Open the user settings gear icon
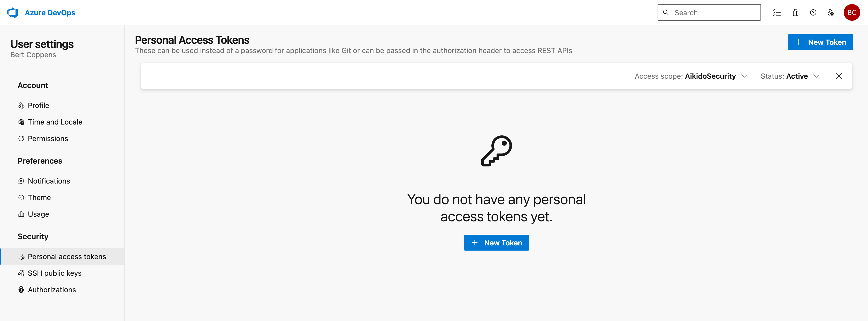Image resolution: width=868 pixels, height=321 pixels. coord(831,12)
